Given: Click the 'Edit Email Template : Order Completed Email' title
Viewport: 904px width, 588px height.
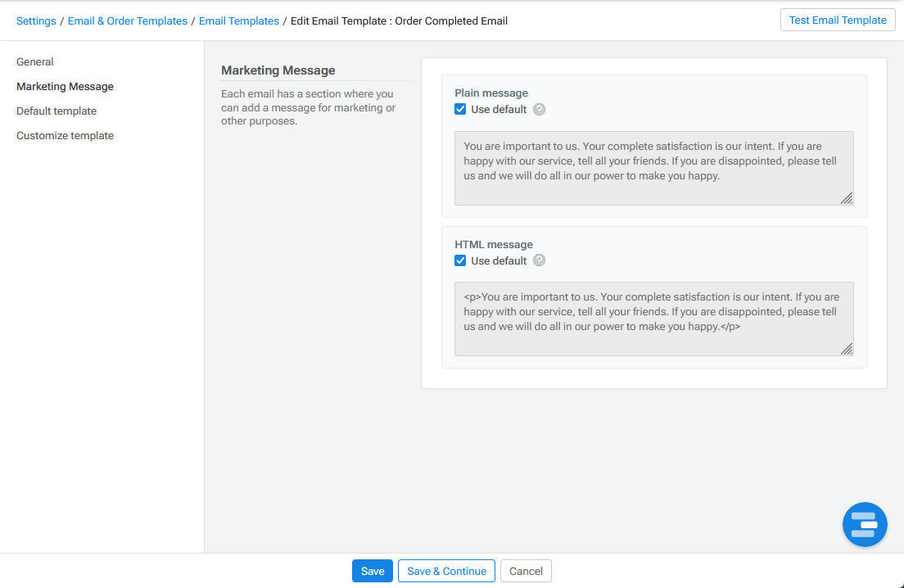Looking at the screenshot, I should click(x=399, y=20).
